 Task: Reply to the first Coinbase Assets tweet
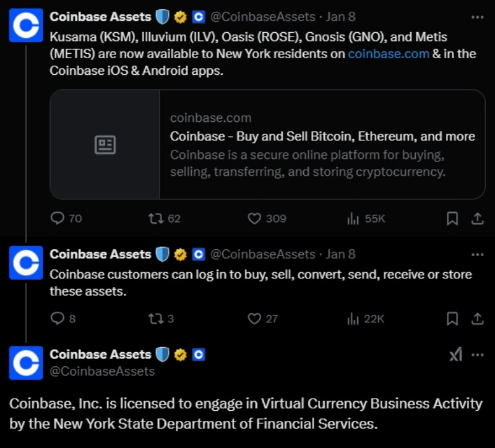coord(58,218)
